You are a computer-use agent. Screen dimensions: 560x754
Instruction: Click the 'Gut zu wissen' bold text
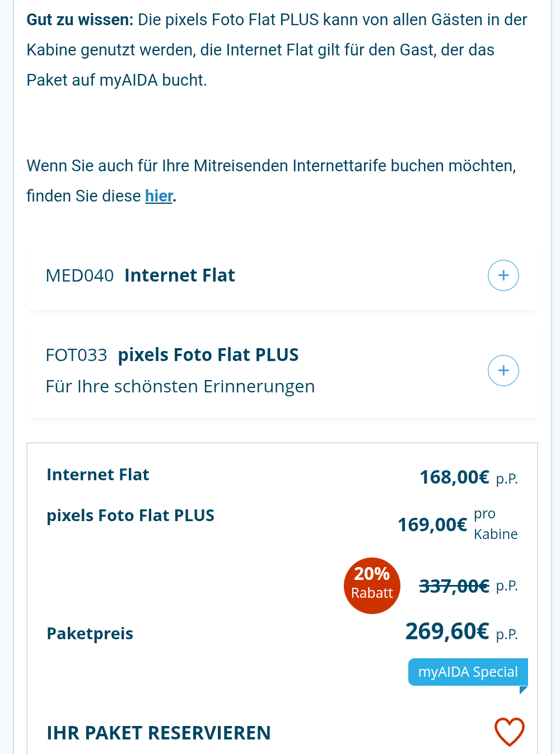tap(80, 20)
